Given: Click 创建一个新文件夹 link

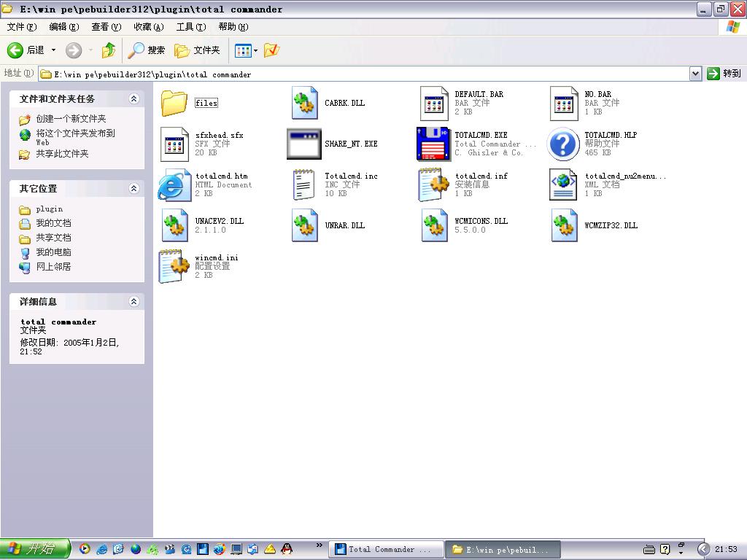Looking at the screenshot, I should tap(71, 119).
